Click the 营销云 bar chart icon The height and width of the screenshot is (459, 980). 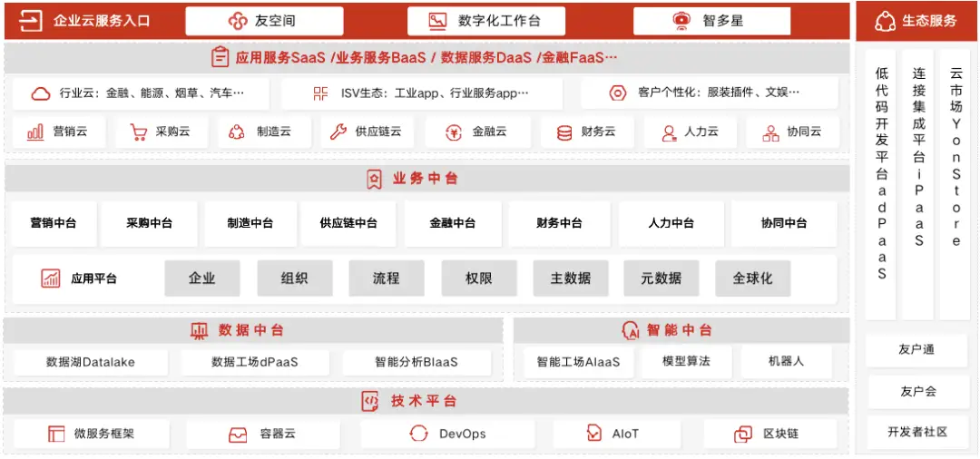[35, 132]
